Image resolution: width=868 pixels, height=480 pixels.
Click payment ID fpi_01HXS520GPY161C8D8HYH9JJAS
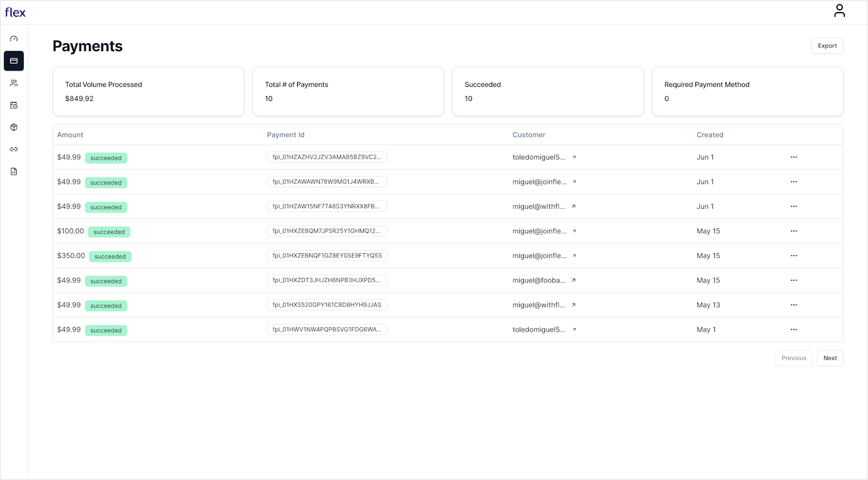(x=327, y=305)
